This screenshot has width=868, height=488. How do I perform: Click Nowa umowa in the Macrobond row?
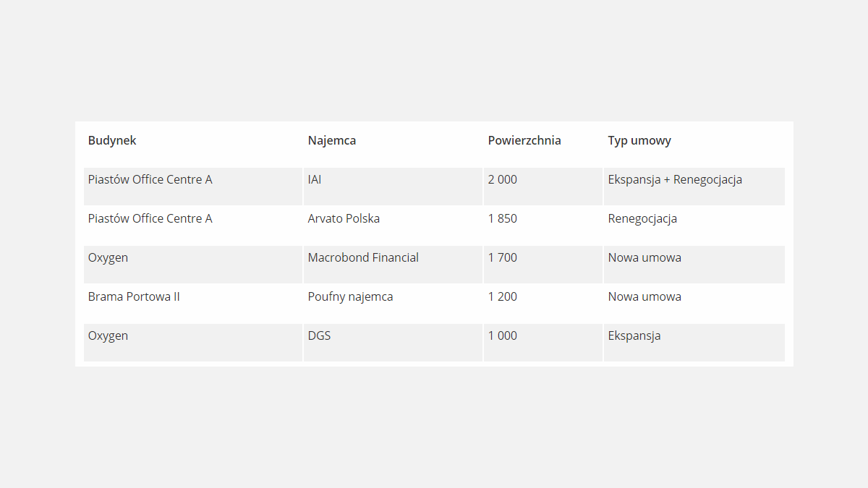pyautogui.click(x=644, y=257)
